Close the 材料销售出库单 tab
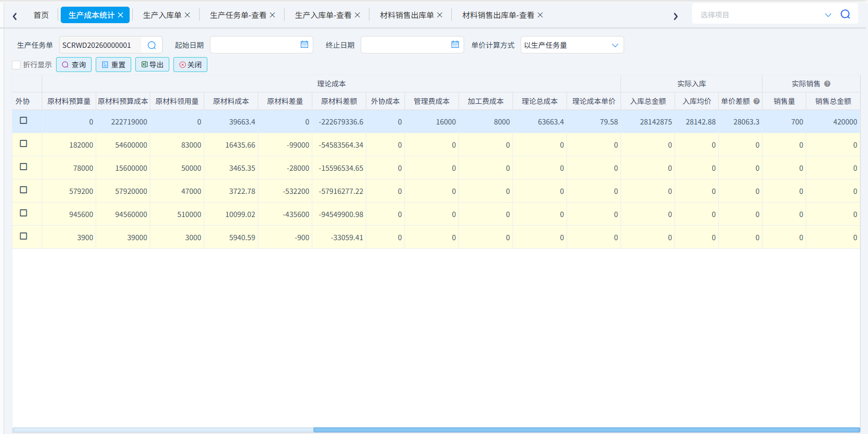This screenshot has height=434, width=868. [439, 15]
